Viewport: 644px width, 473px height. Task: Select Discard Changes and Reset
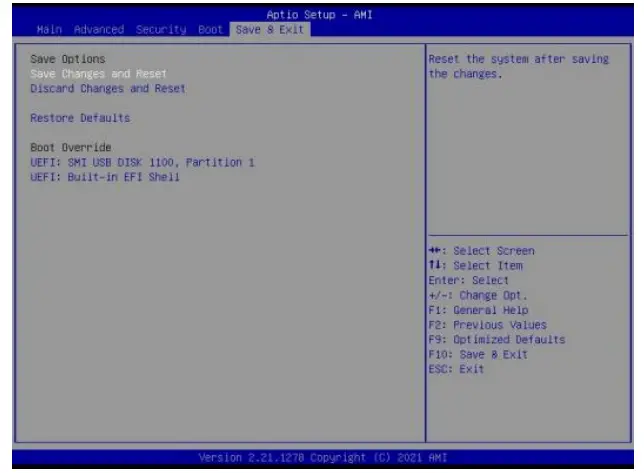pyautogui.click(x=108, y=89)
